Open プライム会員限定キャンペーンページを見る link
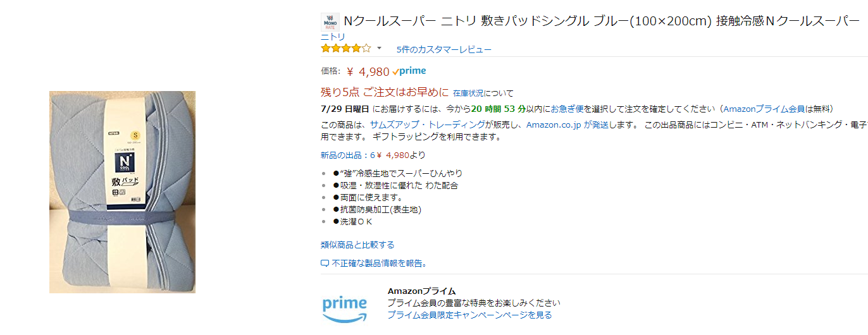 (469, 315)
